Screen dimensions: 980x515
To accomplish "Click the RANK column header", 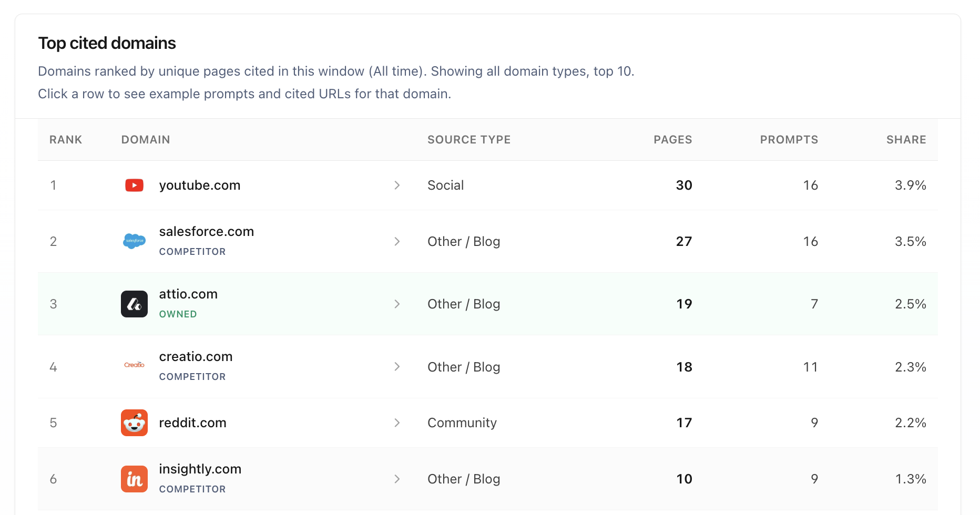I will tap(66, 140).
